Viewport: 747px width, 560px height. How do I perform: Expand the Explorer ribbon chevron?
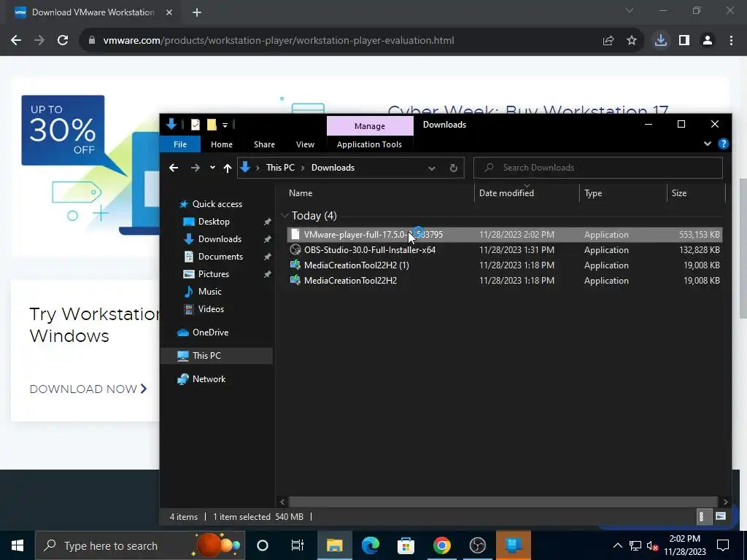click(708, 144)
